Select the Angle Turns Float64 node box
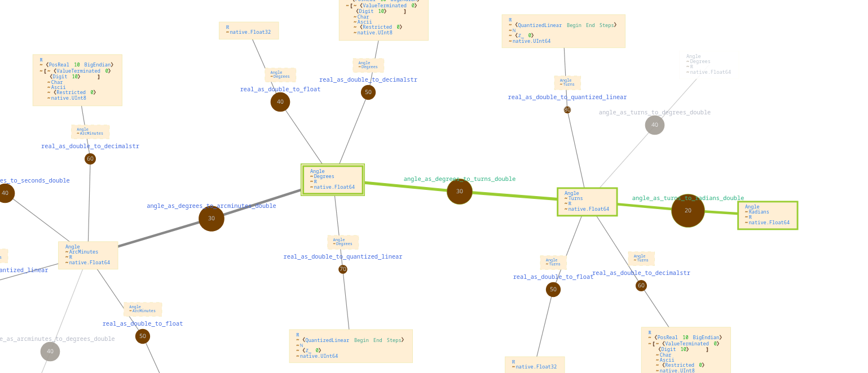The height and width of the screenshot is (373, 868). tap(587, 202)
